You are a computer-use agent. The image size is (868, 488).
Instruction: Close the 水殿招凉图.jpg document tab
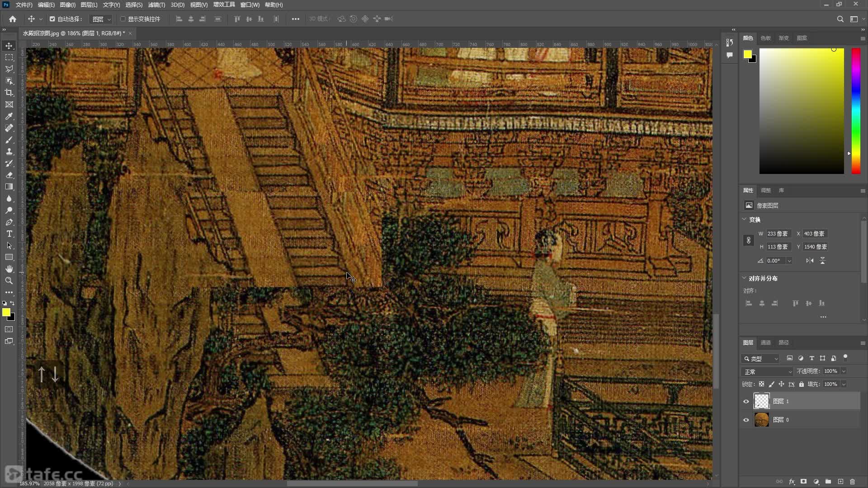[x=130, y=33]
